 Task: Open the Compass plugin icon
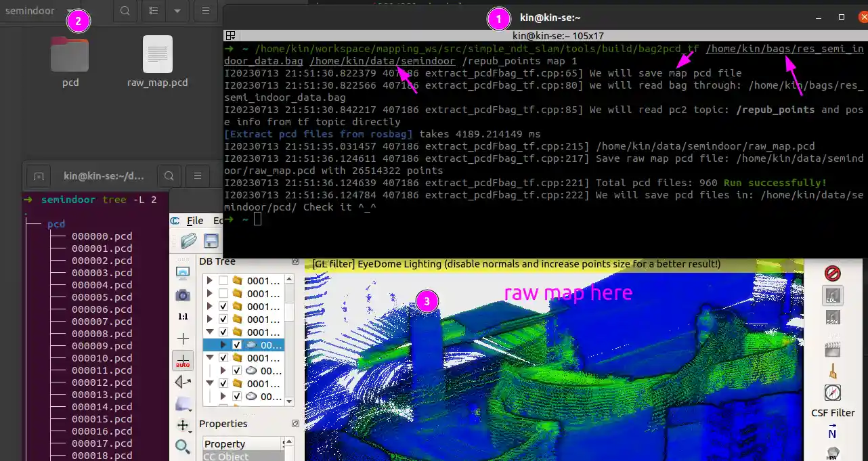[832, 393]
